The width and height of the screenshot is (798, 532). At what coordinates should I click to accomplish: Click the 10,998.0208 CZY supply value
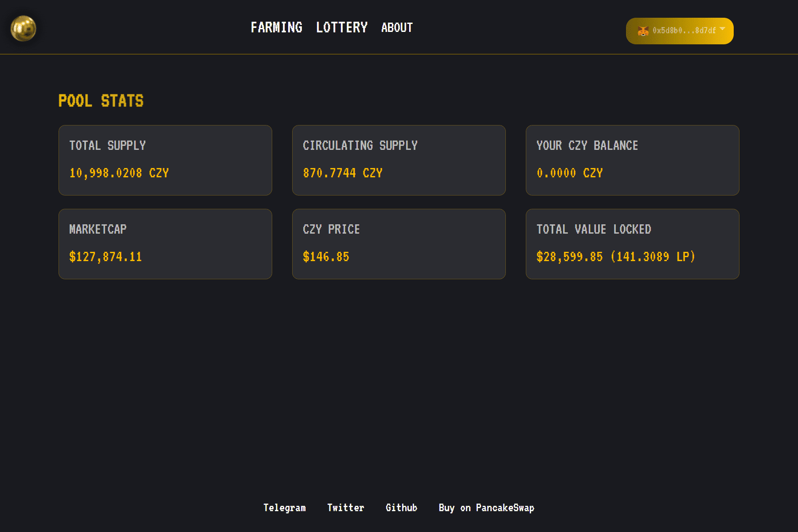click(119, 173)
